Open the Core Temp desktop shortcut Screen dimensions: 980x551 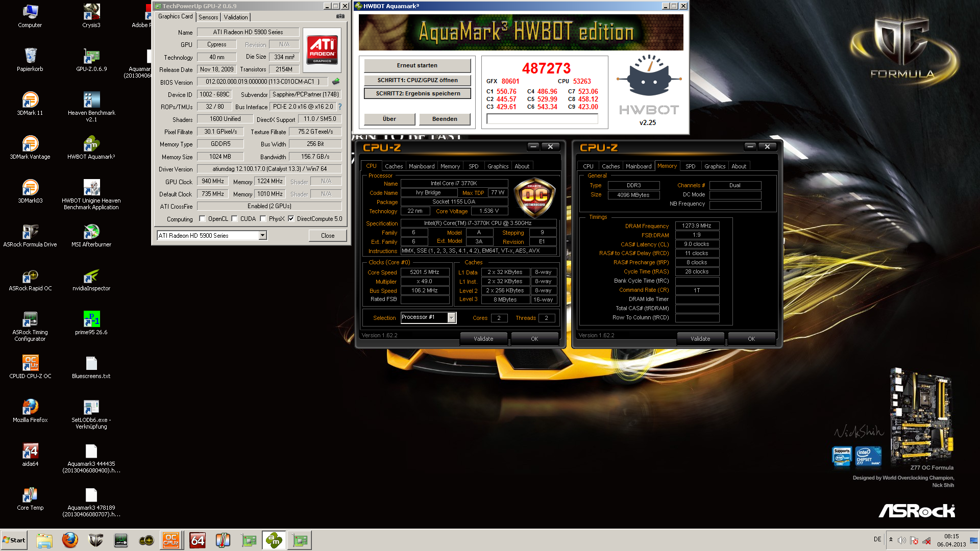coord(30,498)
